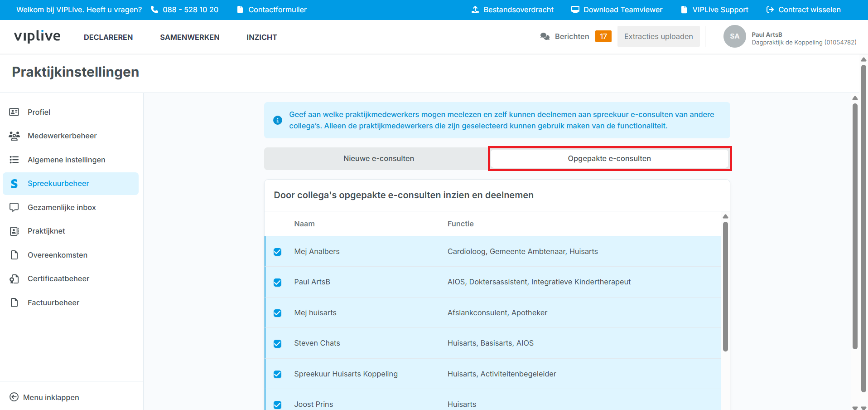Click the Contactformulier document icon

[x=240, y=10]
